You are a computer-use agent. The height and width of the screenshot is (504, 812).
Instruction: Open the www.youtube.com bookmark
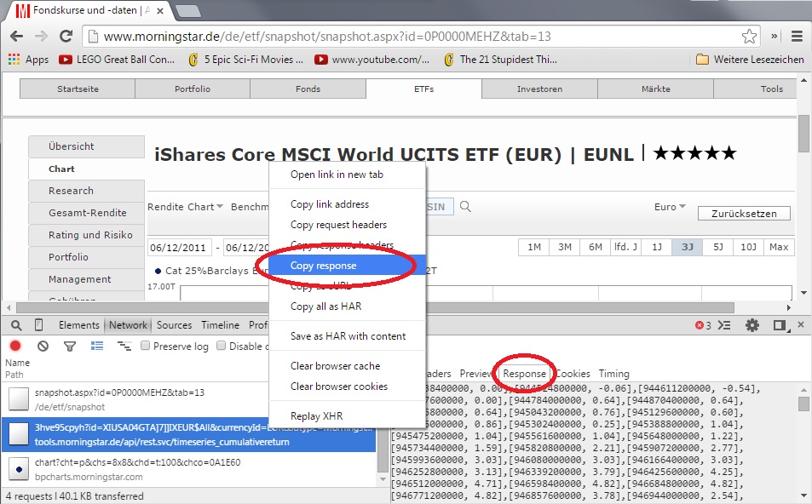coord(371,60)
